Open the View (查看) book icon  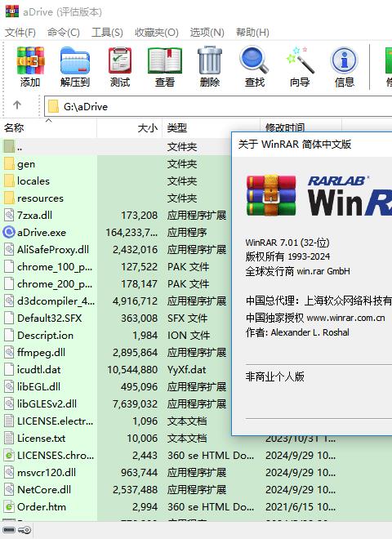click(x=165, y=66)
